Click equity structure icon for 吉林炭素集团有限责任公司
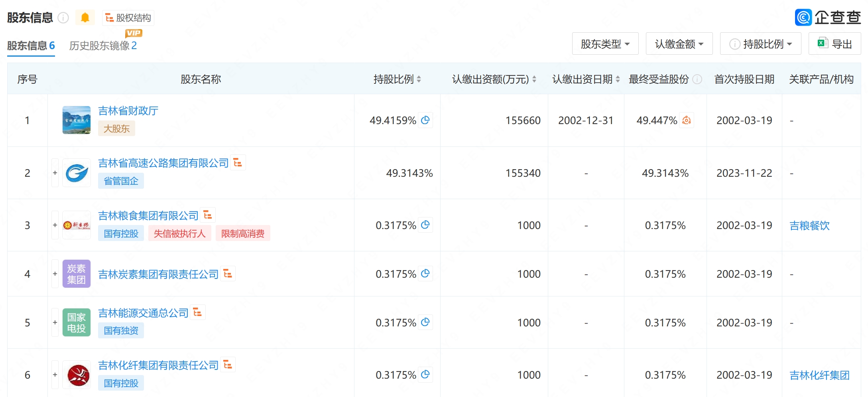This screenshot has width=868, height=397. point(228,274)
